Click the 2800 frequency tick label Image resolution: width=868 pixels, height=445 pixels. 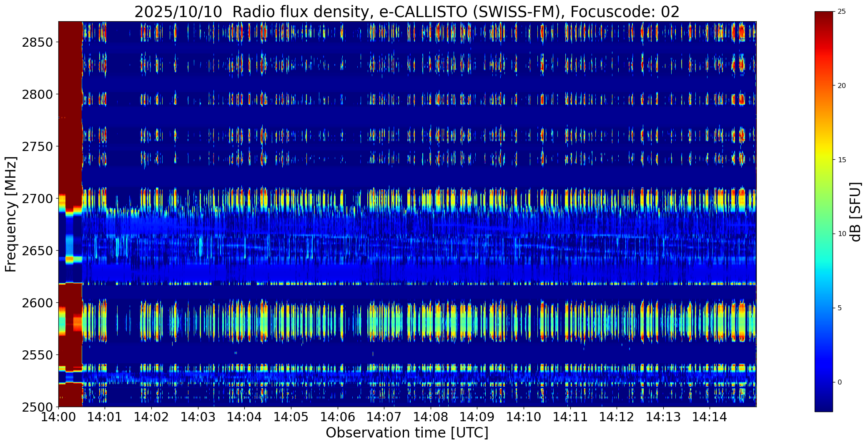(x=38, y=95)
